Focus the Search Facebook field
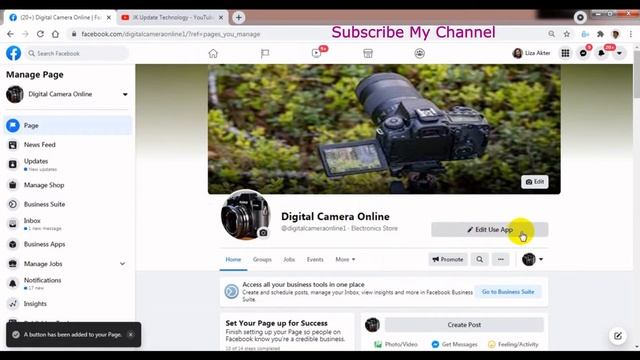640x360 pixels. [77, 53]
